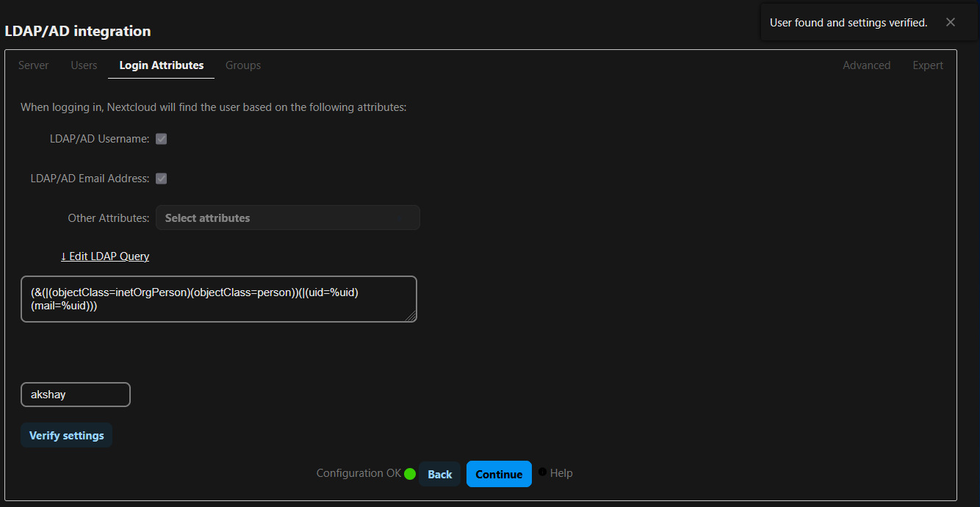
Task: Open the Expert settings tab
Action: tap(928, 65)
